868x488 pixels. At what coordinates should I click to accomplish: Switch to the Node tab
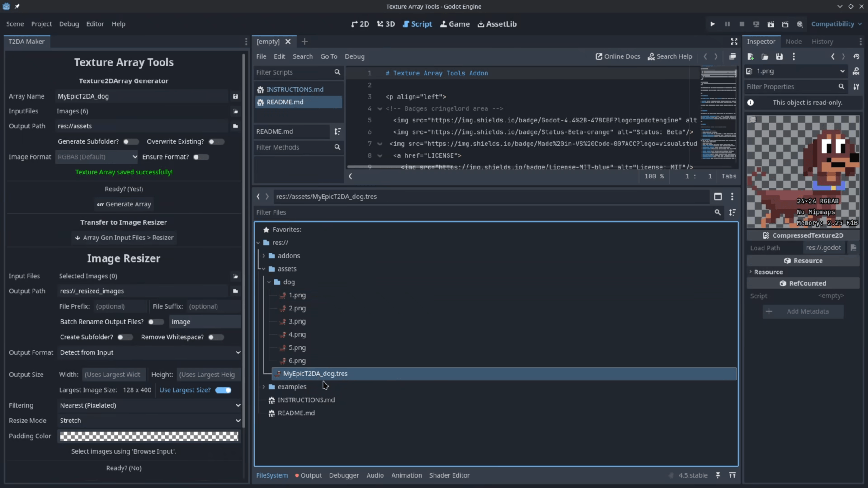794,41
